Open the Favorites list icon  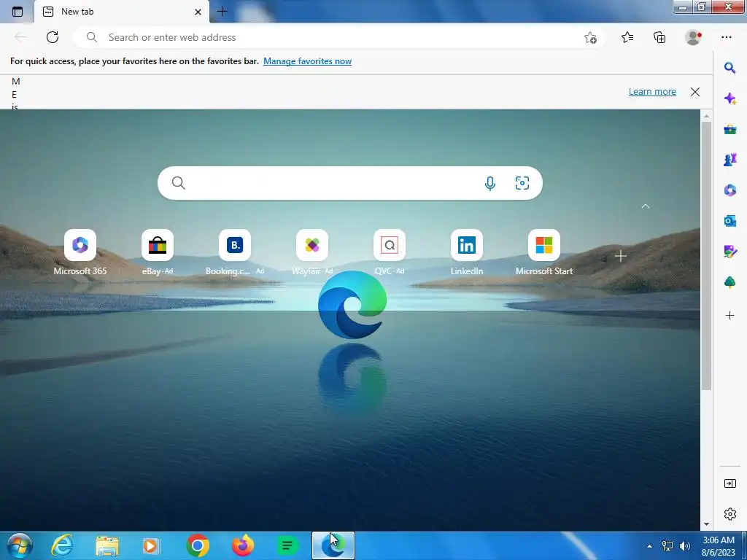(x=627, y=37)
